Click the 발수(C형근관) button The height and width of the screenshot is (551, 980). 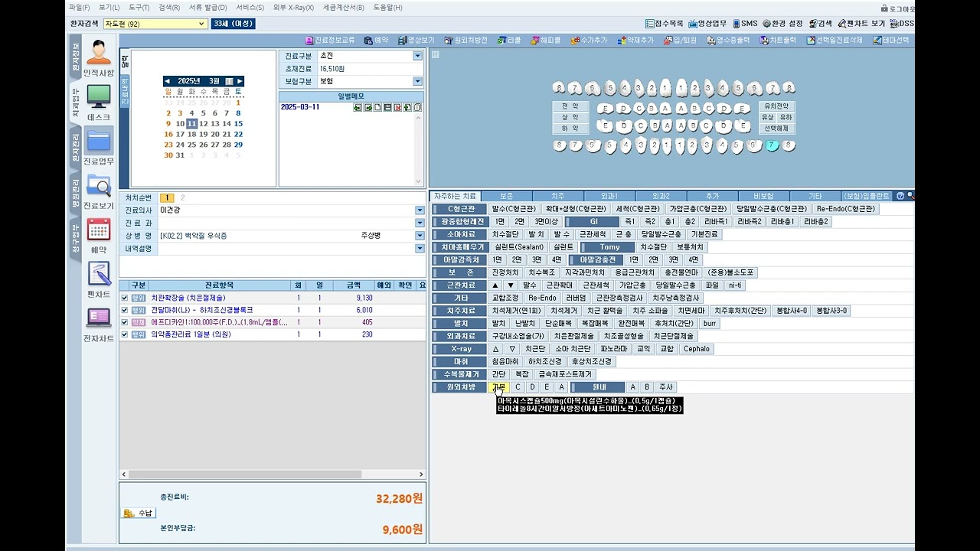tap(514, 209)
